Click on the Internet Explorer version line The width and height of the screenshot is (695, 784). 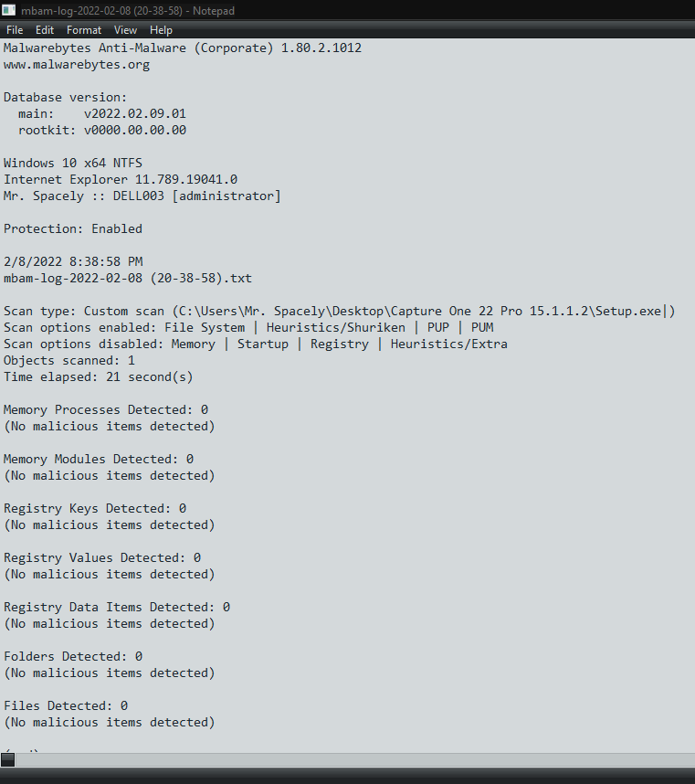(121, 179)
